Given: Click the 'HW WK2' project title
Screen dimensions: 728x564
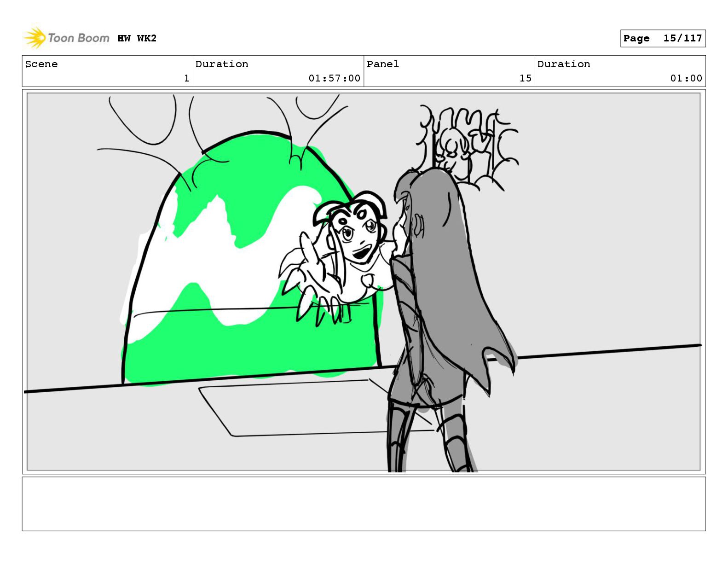Looking at the screenshot, I should coord(137,38).
